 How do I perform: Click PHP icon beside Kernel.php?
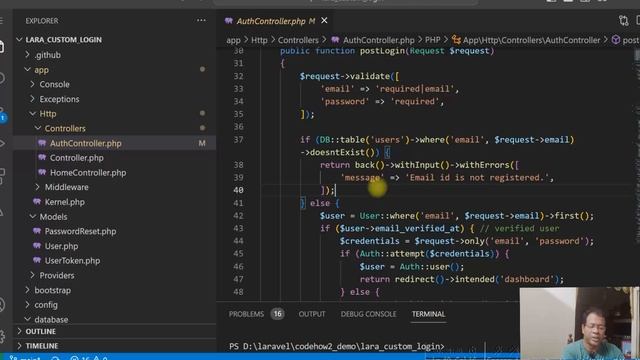[x=37, y=201]
